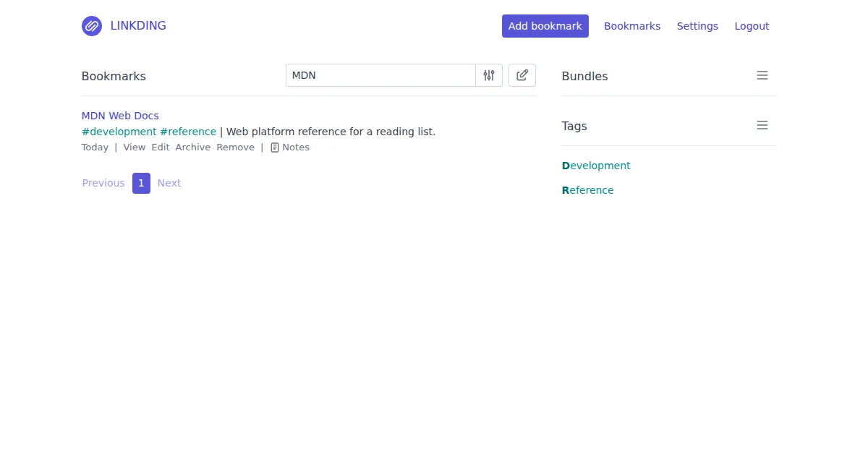This screenshot has height=470, width=868.
Task: Show notes for MDN Web Docs bookmark
Action: coord(290,148)
